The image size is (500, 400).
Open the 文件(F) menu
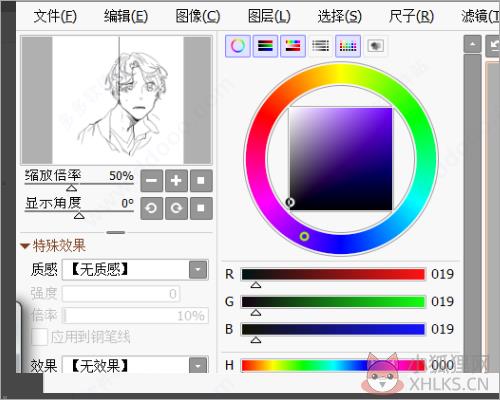click(x=55, y=16)
